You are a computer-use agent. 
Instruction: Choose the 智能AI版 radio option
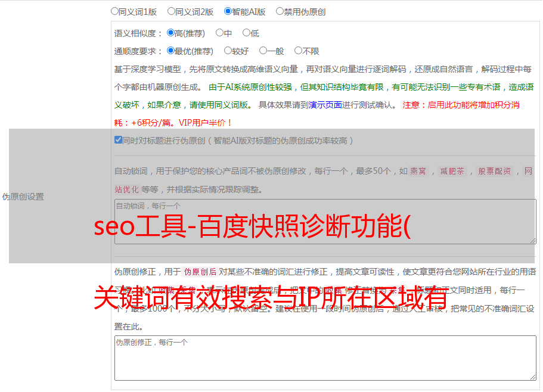pos(228,11)
